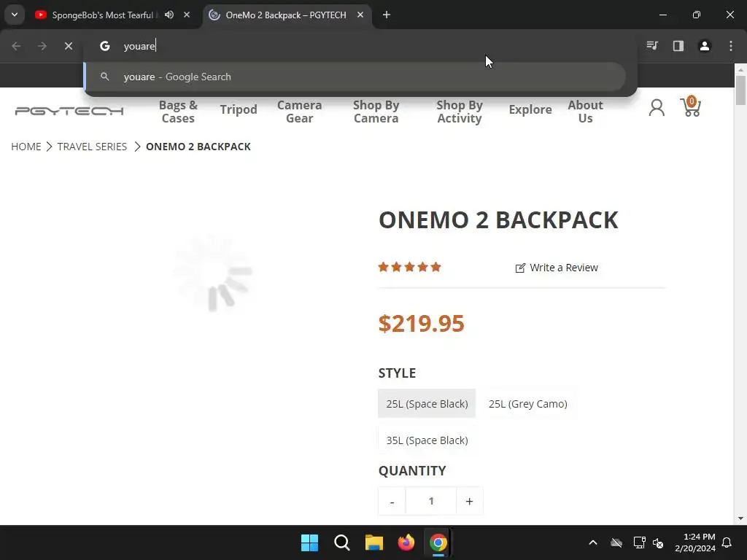Open Chrome media control icon
The height and width of the screenshot is (560, 747).
coord(652,46)
